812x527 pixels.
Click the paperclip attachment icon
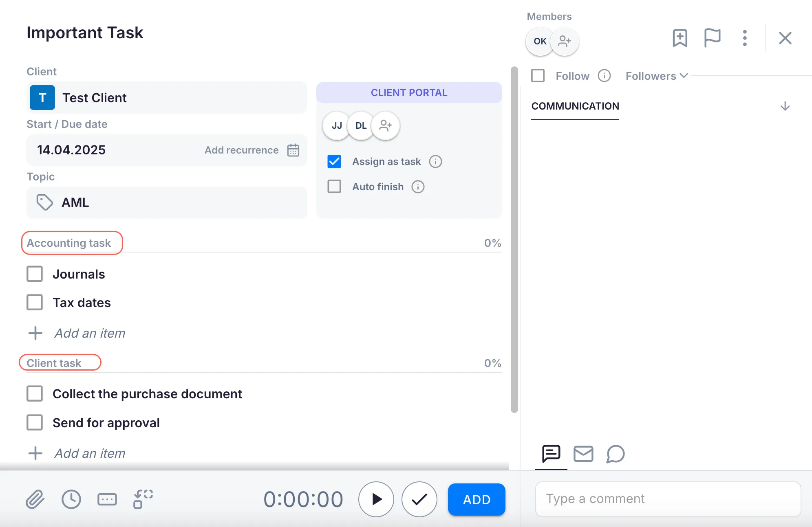[x=35, y=499]
